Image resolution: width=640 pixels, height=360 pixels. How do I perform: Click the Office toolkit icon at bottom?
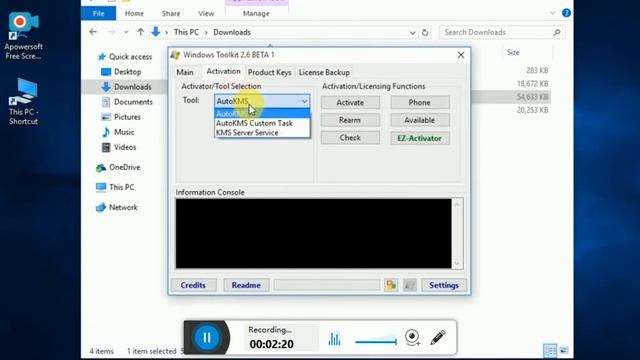[391, 285]
